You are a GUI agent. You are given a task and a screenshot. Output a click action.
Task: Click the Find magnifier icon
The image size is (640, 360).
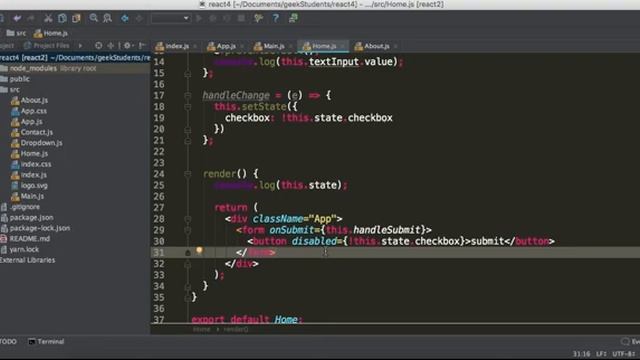coord(94,18)
